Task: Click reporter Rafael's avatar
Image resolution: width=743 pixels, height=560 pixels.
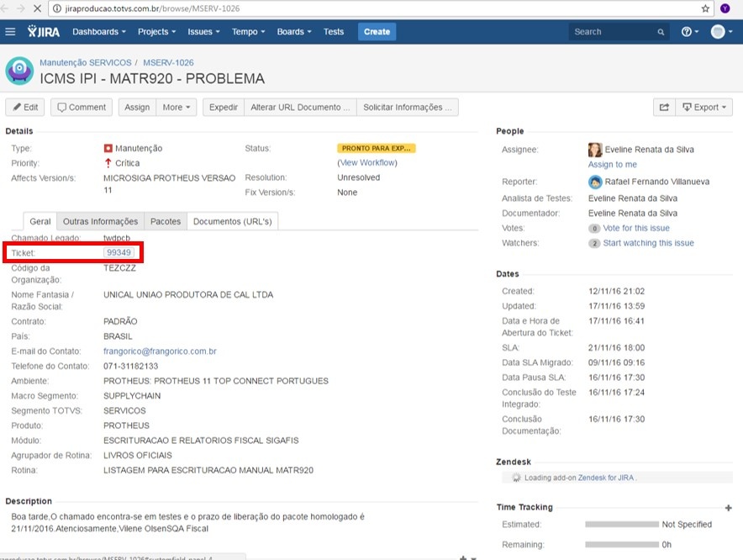Action: click(x=595, y=182)
